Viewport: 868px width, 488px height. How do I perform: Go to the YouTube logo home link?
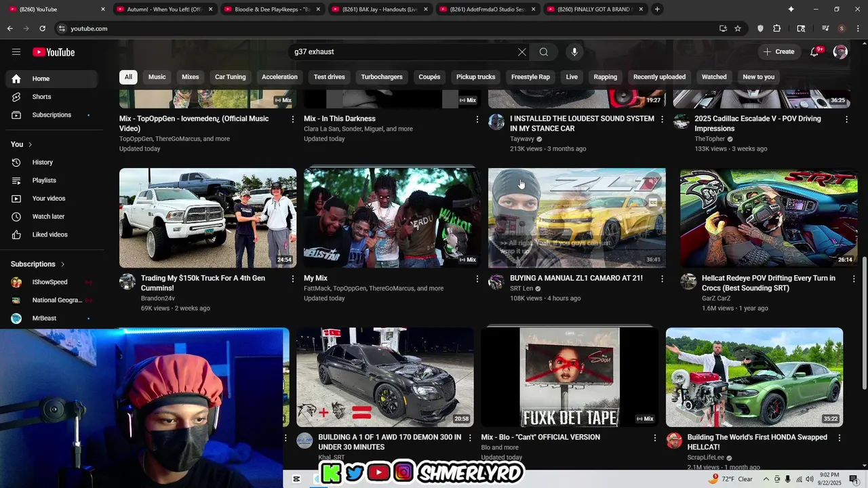coord(54,52)
